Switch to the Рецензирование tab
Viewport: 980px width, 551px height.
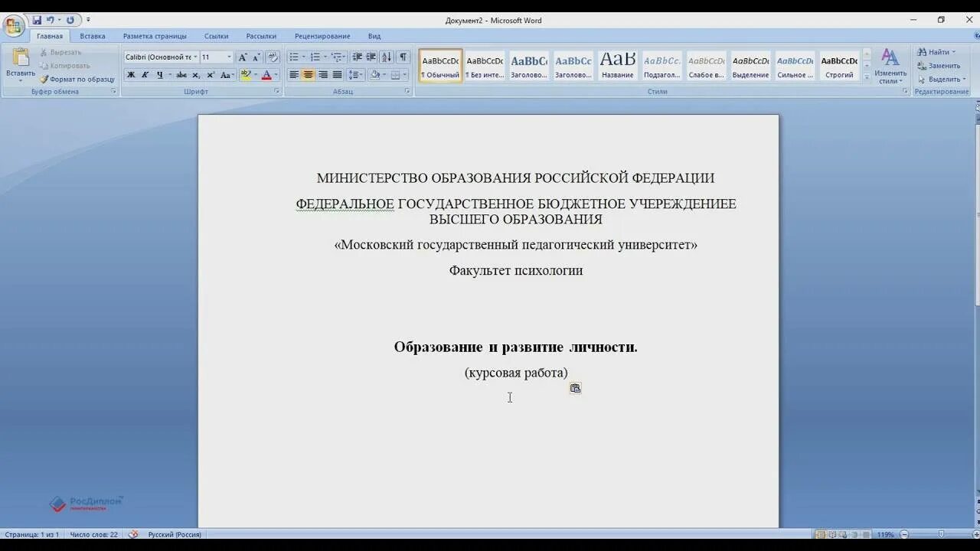tap(322, 36)
